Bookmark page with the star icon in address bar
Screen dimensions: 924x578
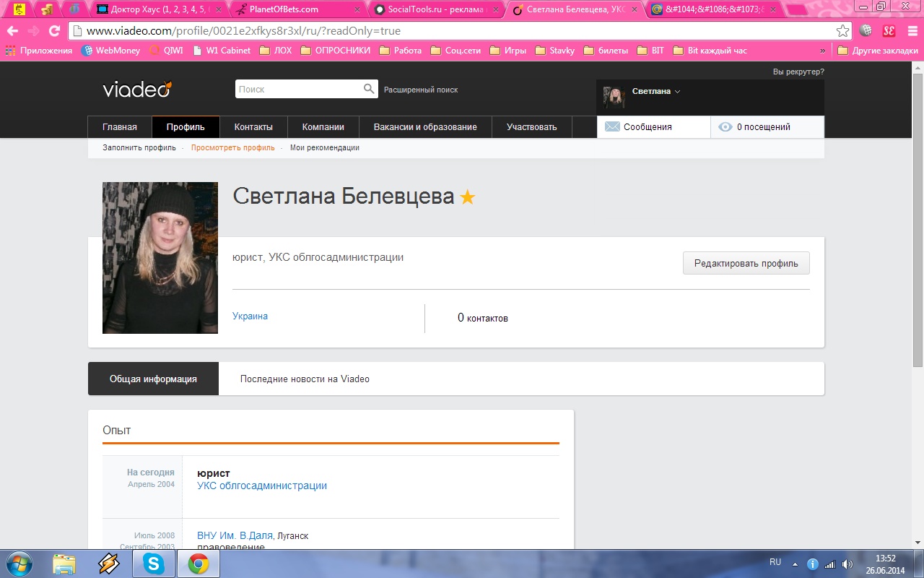[x=842, y=31]
